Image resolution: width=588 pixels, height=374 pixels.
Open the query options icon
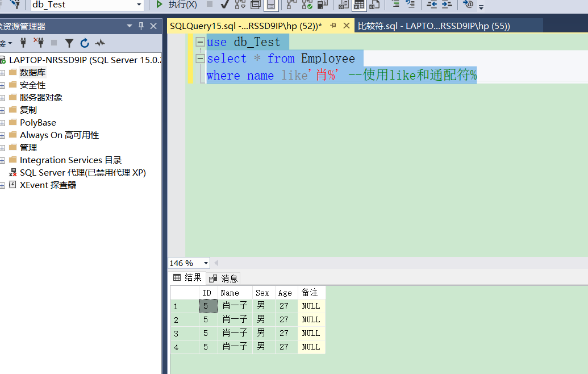coord(256,5)
